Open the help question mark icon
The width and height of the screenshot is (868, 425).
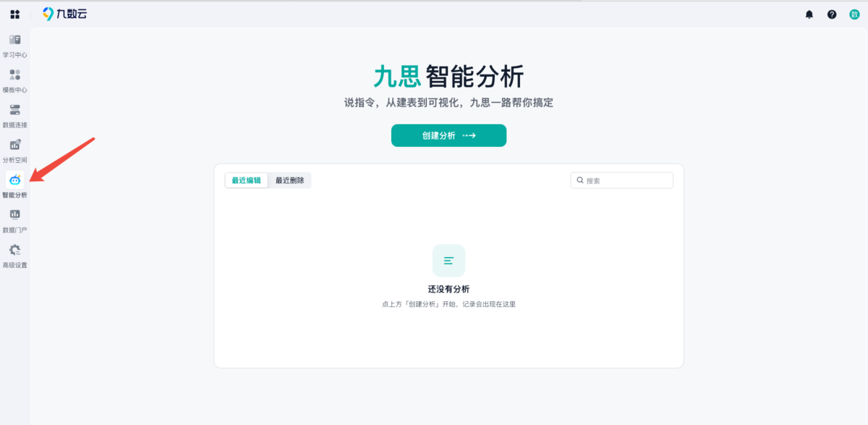[x=832, y=14]
